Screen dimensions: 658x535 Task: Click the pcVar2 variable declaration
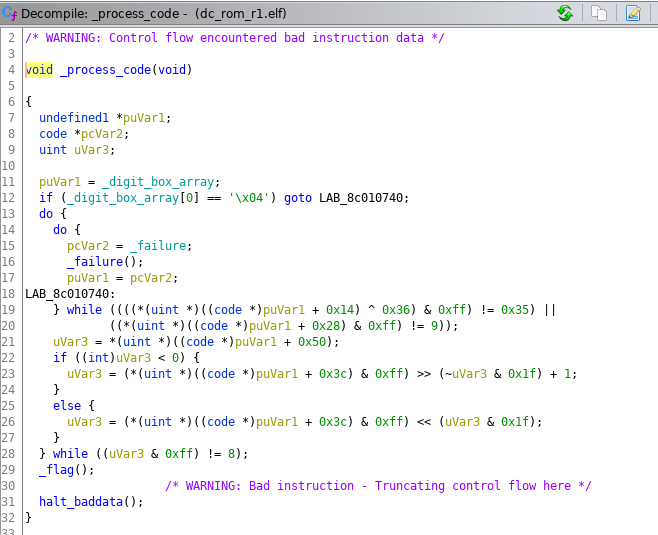click(x=102, y=134)
